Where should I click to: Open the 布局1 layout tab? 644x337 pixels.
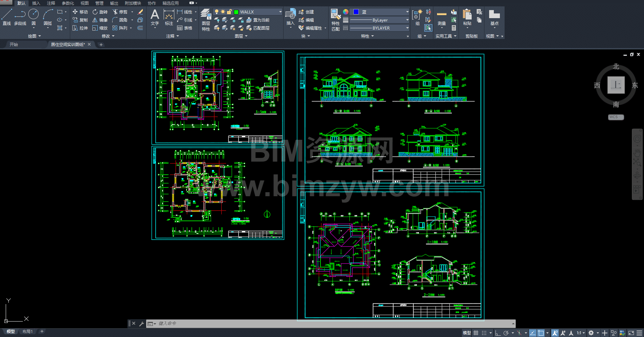click(28, 332)
